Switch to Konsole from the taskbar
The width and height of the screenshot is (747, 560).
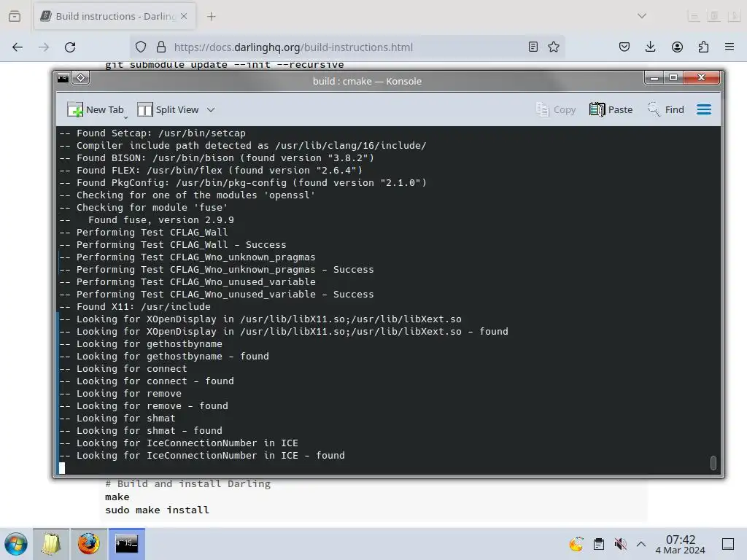pos(127,544)
